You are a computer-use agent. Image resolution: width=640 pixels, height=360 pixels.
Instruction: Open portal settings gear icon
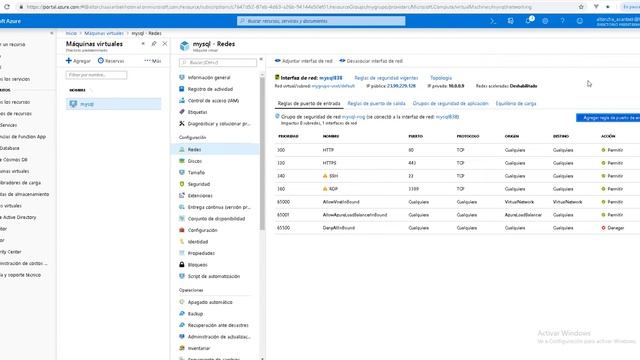pos(545,21)
